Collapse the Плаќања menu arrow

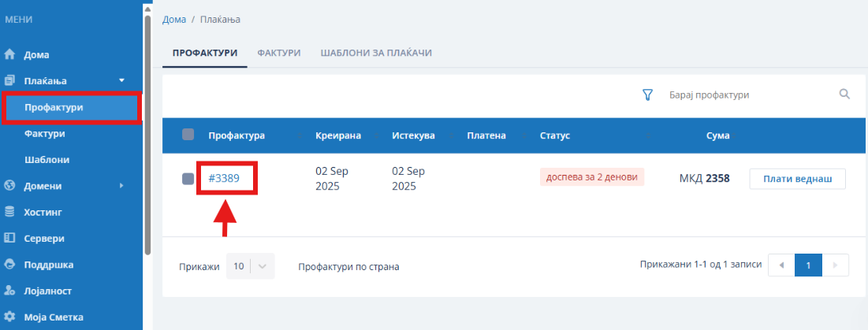(121, 80)
